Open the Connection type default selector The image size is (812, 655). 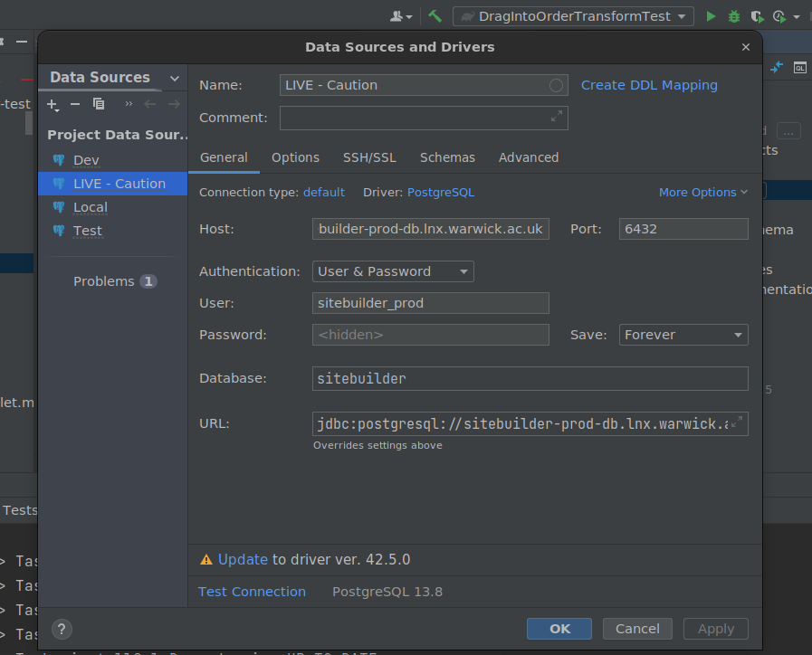(324, 193)
